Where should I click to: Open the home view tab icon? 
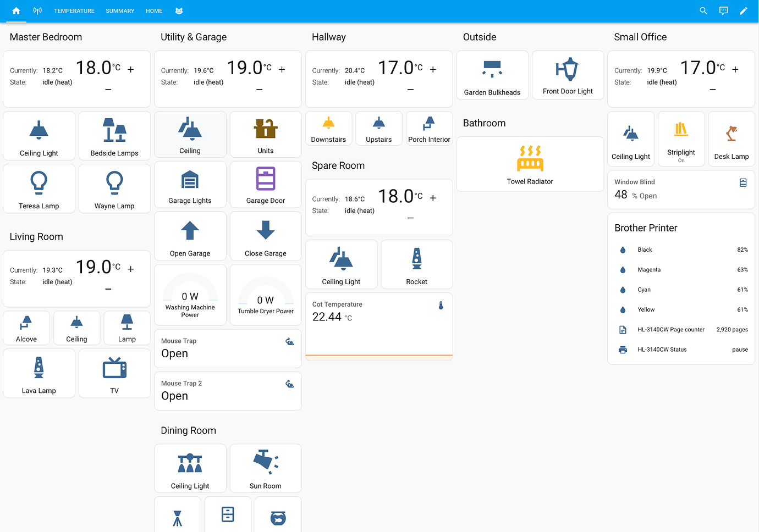coord(16,11)
